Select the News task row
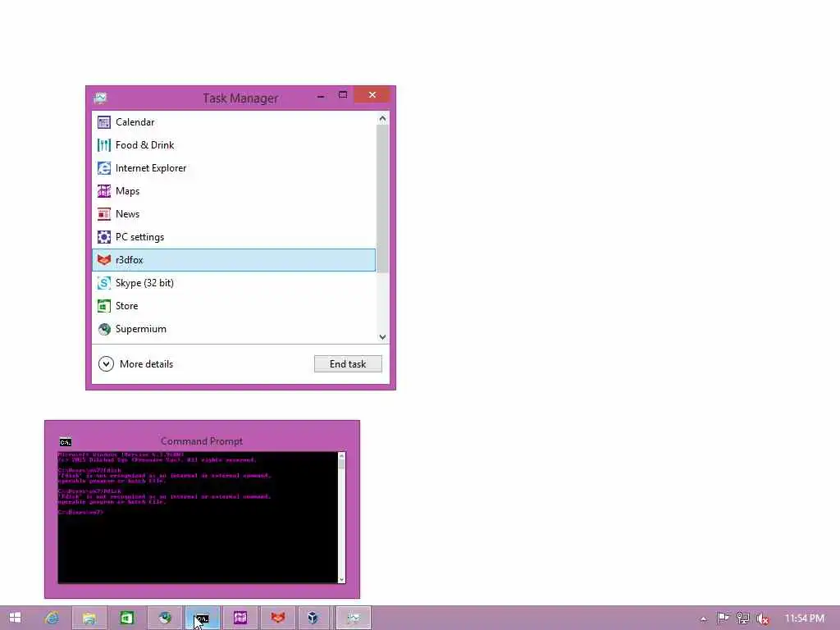This screenshot has height=630, width=840. 234,214
